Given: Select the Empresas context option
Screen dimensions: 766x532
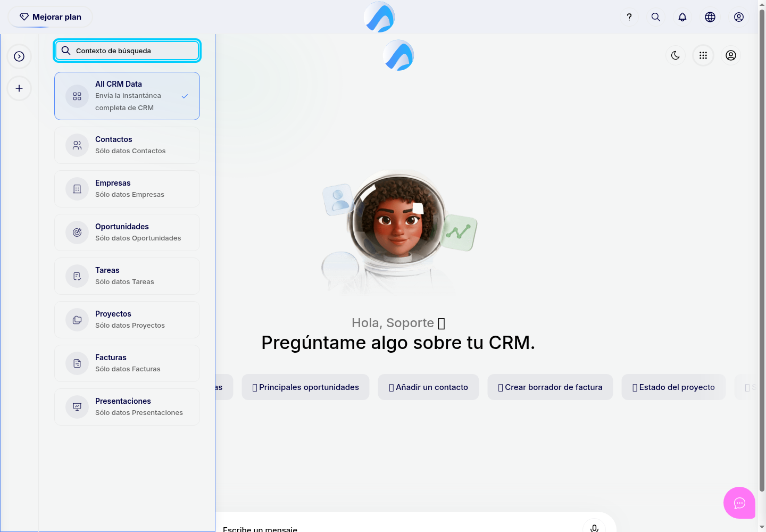Looking at the screenshot, I should click(127, 189).
